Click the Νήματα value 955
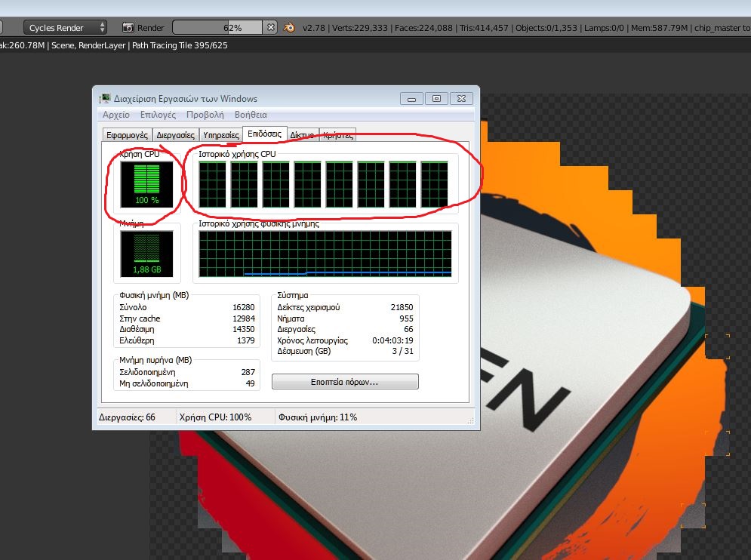 click(406, 318)
